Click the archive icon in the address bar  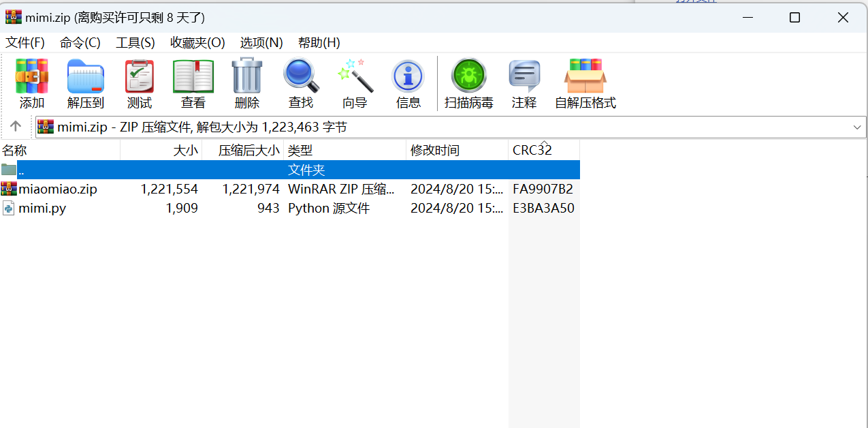[x=46, y=127]
